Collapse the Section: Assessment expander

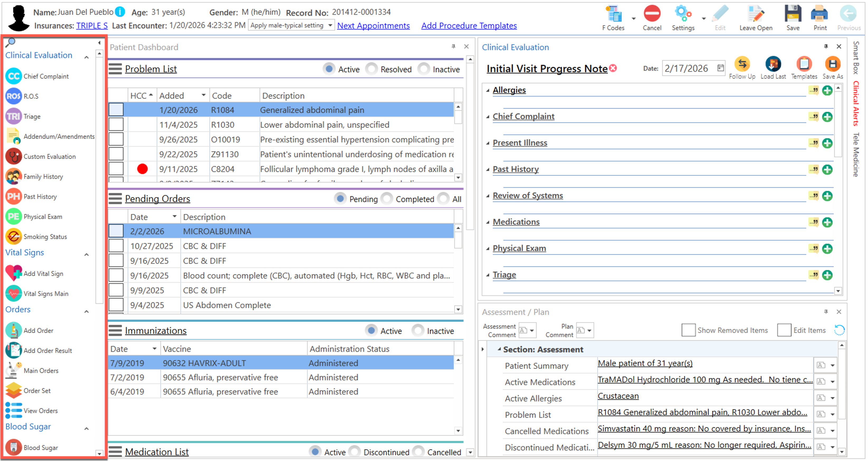pyautogui.click(x=499, y=349)
